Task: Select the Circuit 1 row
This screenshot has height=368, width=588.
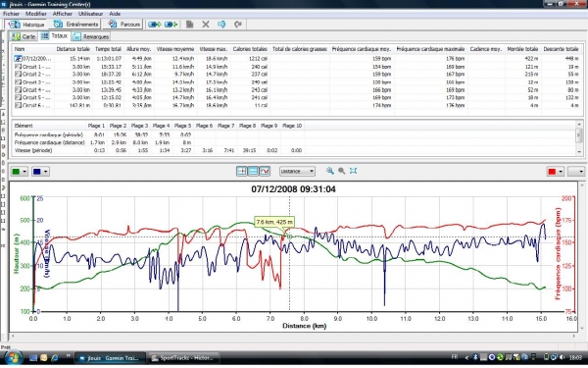Action: pyautogui.click(x=297, y=67)
